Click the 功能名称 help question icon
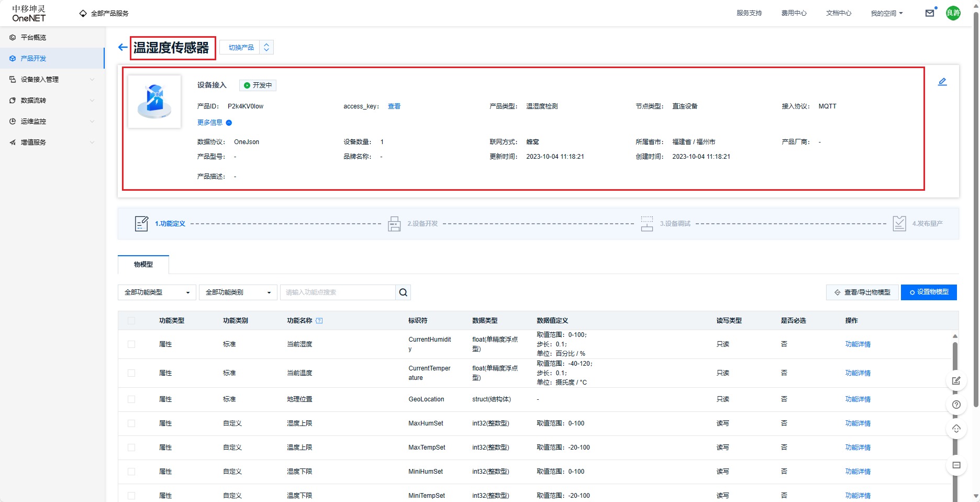This screenshot has height=502, width=980. click(319, 321)
